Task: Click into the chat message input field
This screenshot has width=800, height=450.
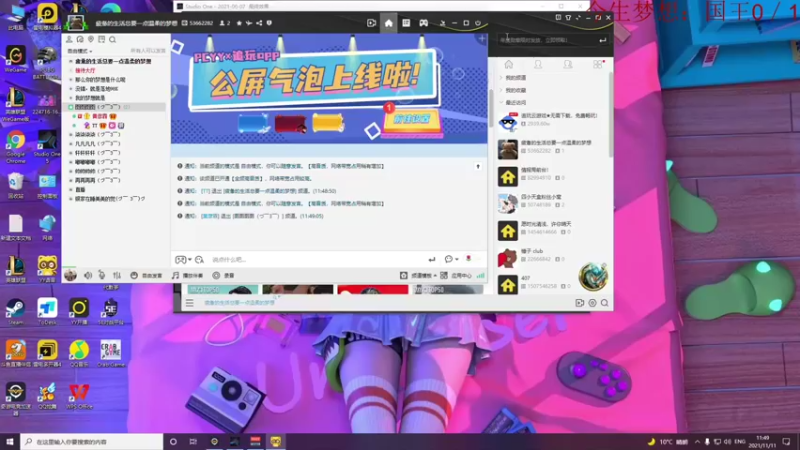Action: [316, 260]
